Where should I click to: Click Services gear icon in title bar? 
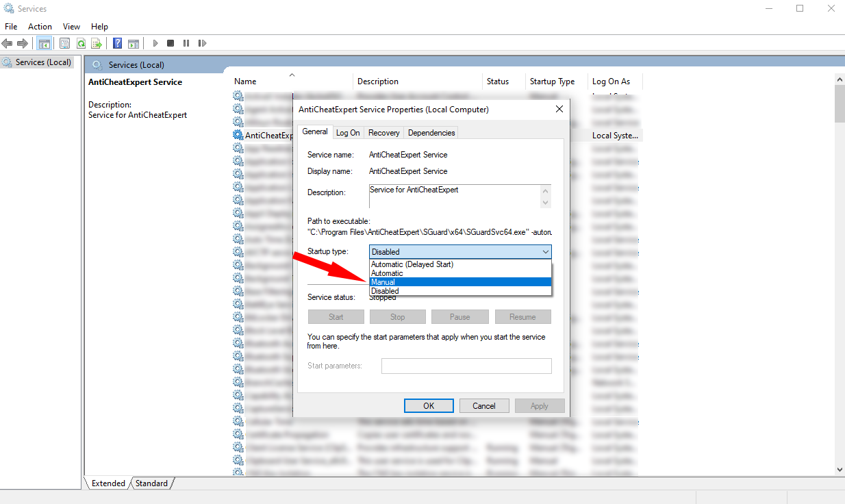[x=8, y=9]
